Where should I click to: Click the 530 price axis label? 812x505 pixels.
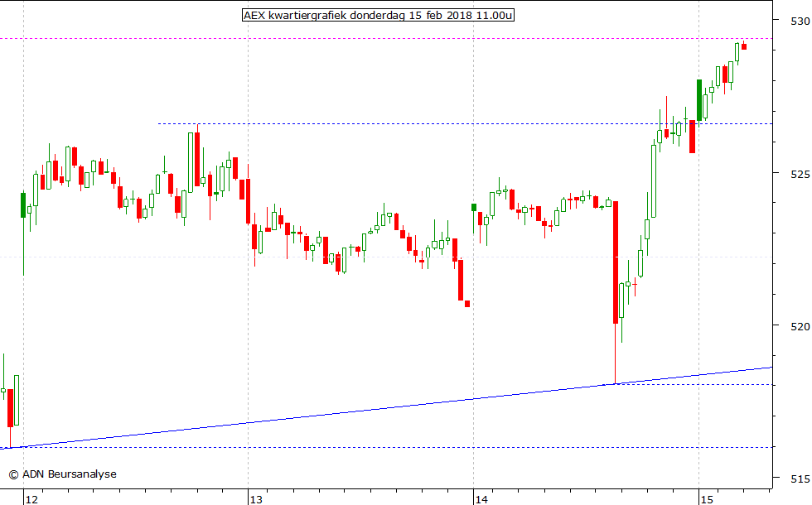[800, 22]
